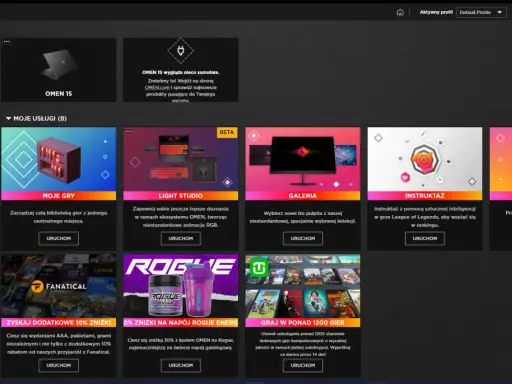The image size is (512, 384).
Task: Click the INSTRUKTAŻ title banner
Action: 425,196
